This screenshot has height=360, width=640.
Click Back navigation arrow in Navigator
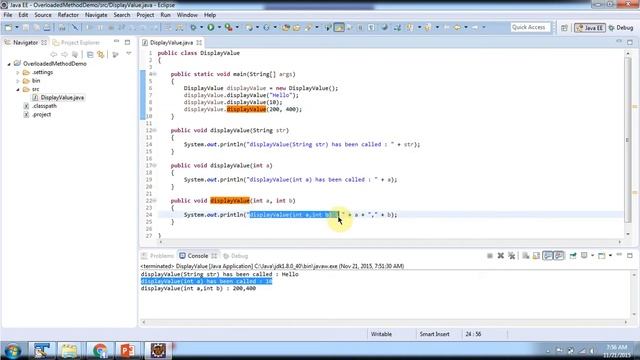(x=53, y=54)
